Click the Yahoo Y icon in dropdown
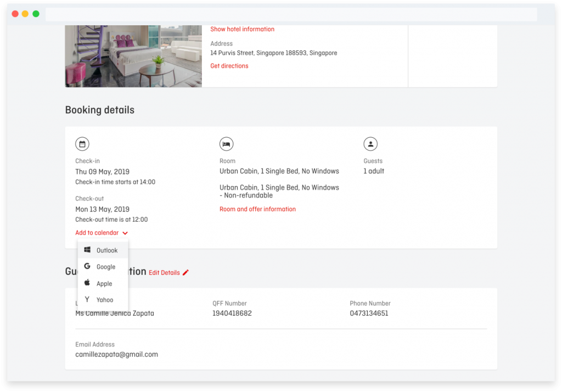The height and width of the screenshot is (392, 562). (x=87, y=299)
